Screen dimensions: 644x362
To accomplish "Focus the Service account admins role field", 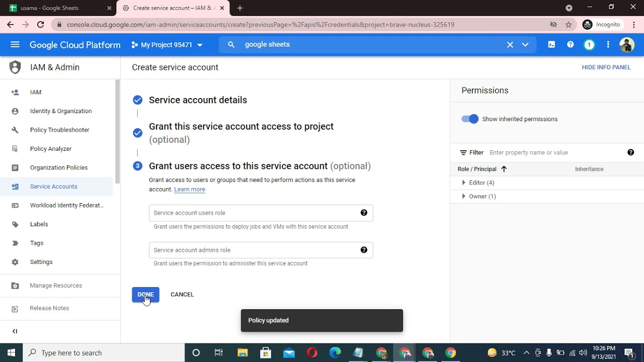I will (x=261, y=250).
